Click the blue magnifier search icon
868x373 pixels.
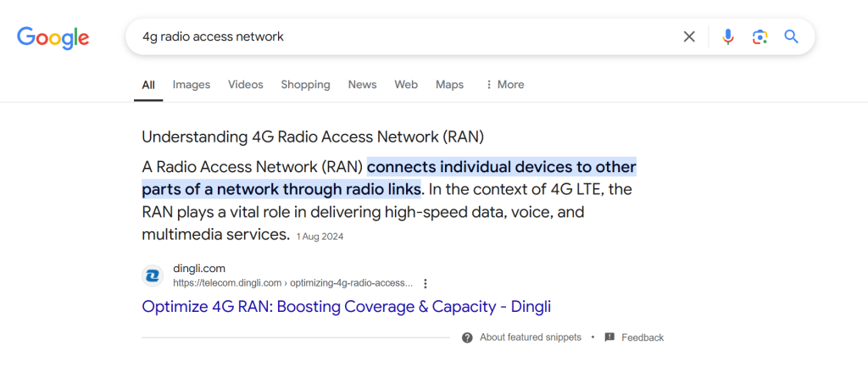[791, 37]
